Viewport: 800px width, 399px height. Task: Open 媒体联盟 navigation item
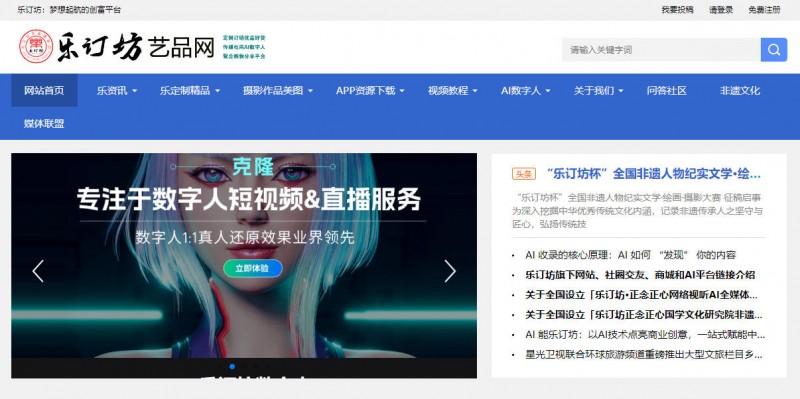pyautogui.click(x=44, y=123)
